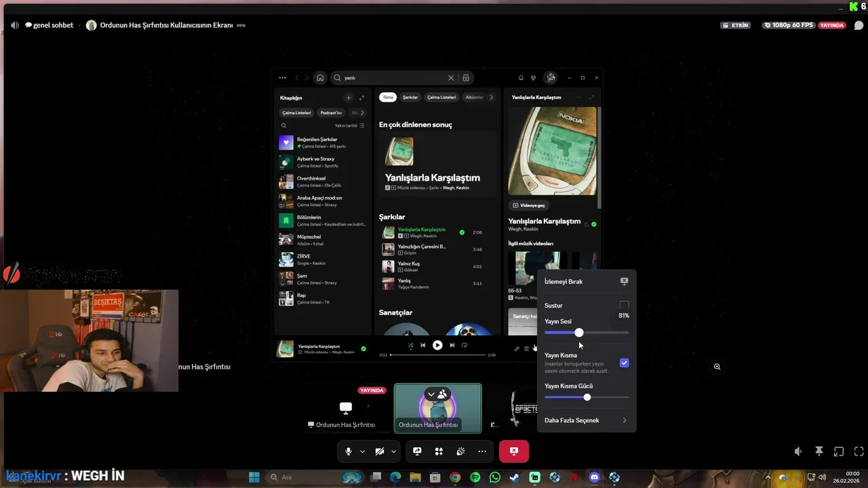Screen dimensions: 868x488
Task: Click the ETKİN status badge
Action: click(736, 25)
